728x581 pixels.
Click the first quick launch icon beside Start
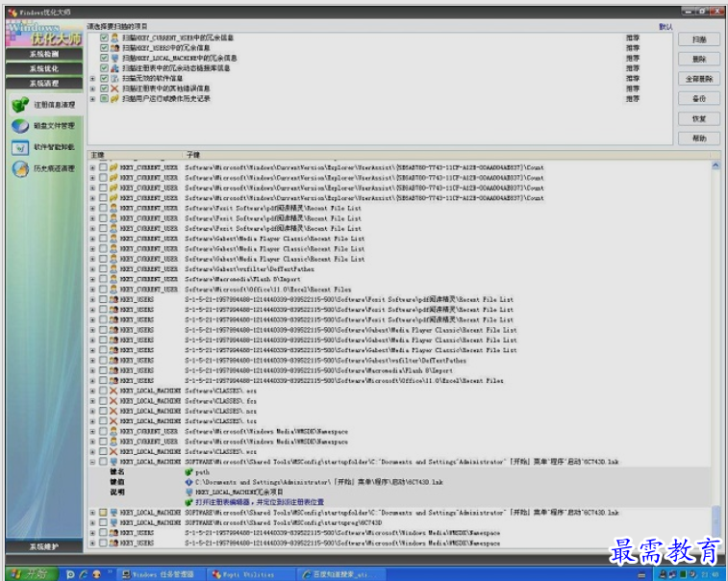70,574
